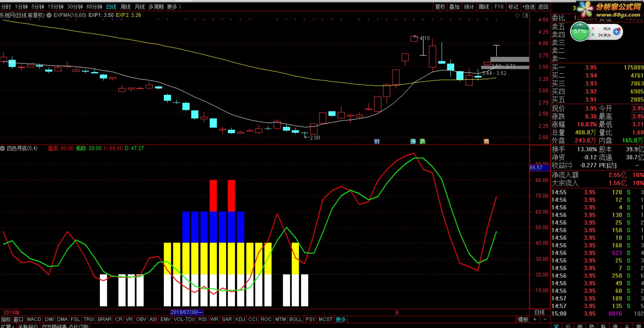Switch to 月线 monthly chart
Viewport: 644px width, 328px height.
pos(140,7)
